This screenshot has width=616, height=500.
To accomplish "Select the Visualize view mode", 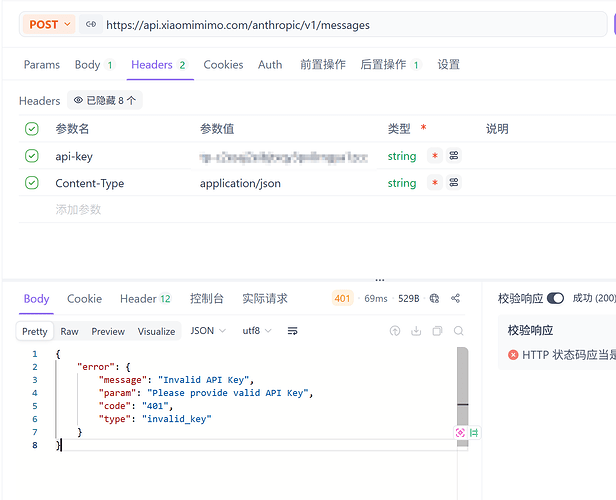I will pos(156,331).
